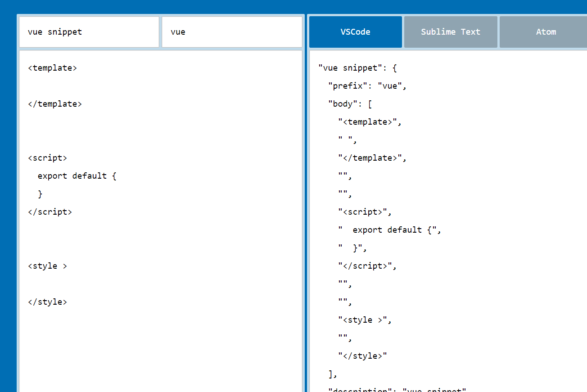Click the '"prefix": "vue",' output line
This screenshot has width=587, height=392.
coord(367,86)
